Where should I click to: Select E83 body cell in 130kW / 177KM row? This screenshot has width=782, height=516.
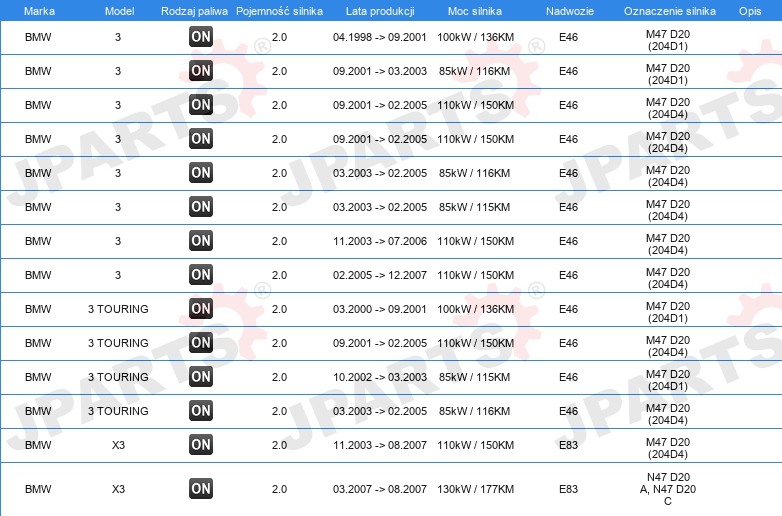click(x=569, y=490)
